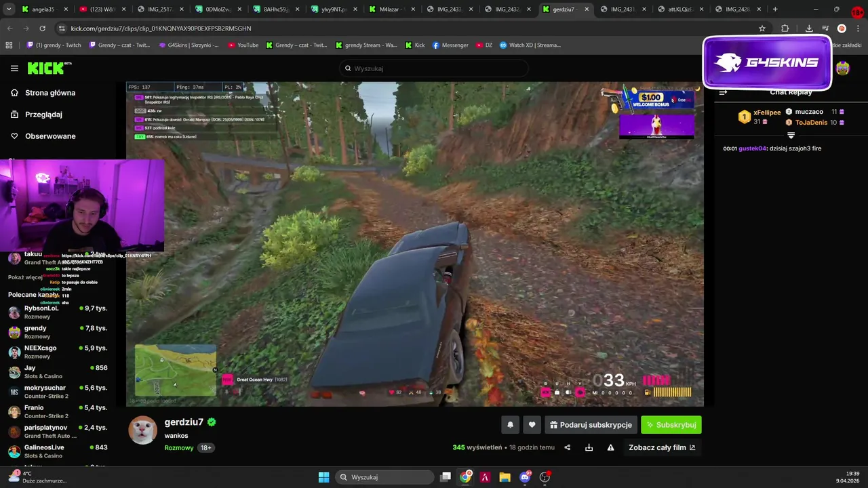Open OBS icon in taskbar
This screenshot has width=868, height=488.
point(545,477)
